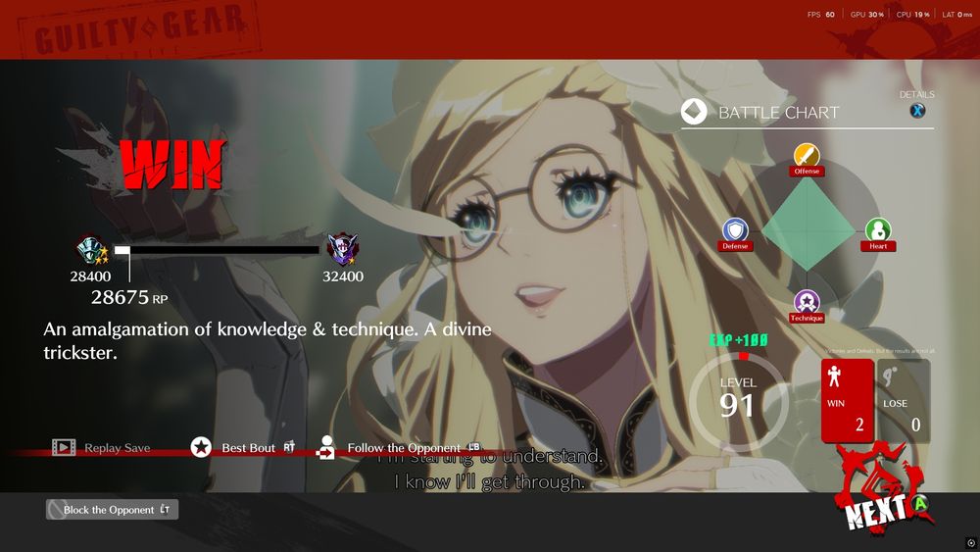Click the Best Bout star icon
The width and height of the screenshot is (980, 552).
coord(201,447)
